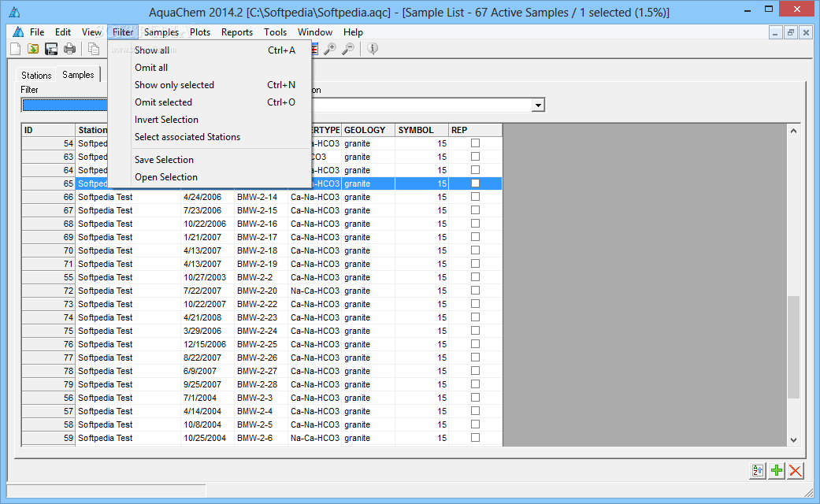Sort by the SYMBOL column header
The image size is (820, 504).
[x=421, y=130]
